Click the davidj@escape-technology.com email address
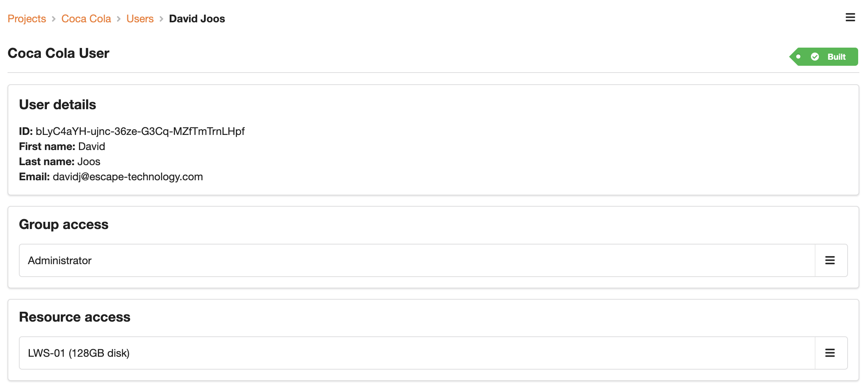The image size is (868, 390). [x=128, y=176]
